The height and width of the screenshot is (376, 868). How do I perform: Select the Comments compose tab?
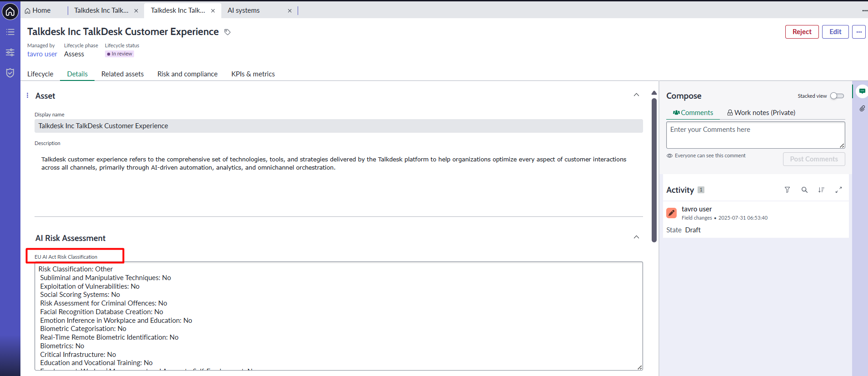click(x=693, y=113)
